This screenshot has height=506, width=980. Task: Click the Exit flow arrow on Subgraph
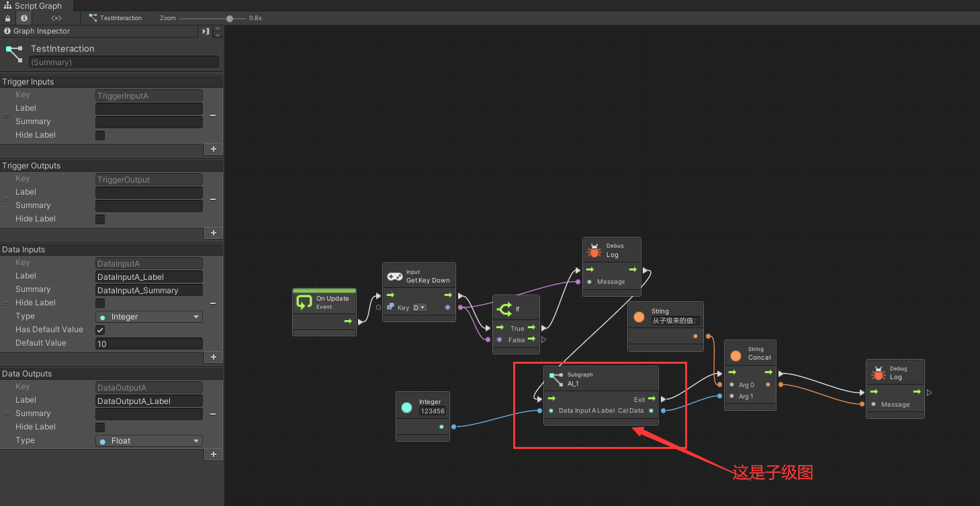(x=652, y=399)
